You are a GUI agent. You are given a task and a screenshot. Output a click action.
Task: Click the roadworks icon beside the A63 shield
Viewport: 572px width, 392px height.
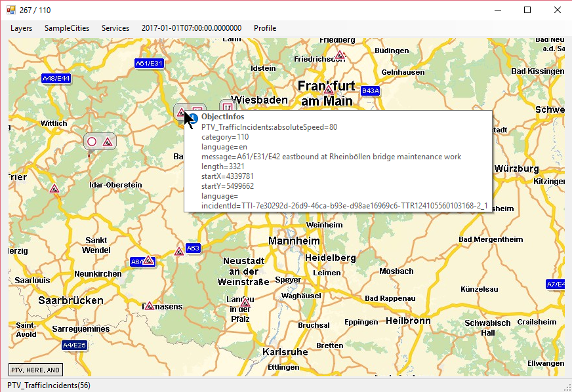pos(178,252)
